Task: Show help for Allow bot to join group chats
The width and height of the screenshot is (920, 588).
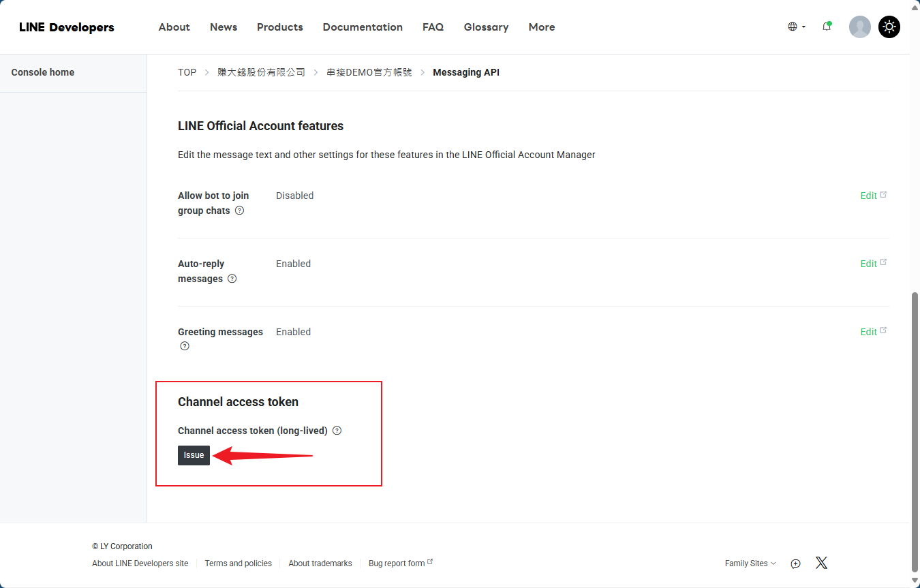Action: coord(239,211)
